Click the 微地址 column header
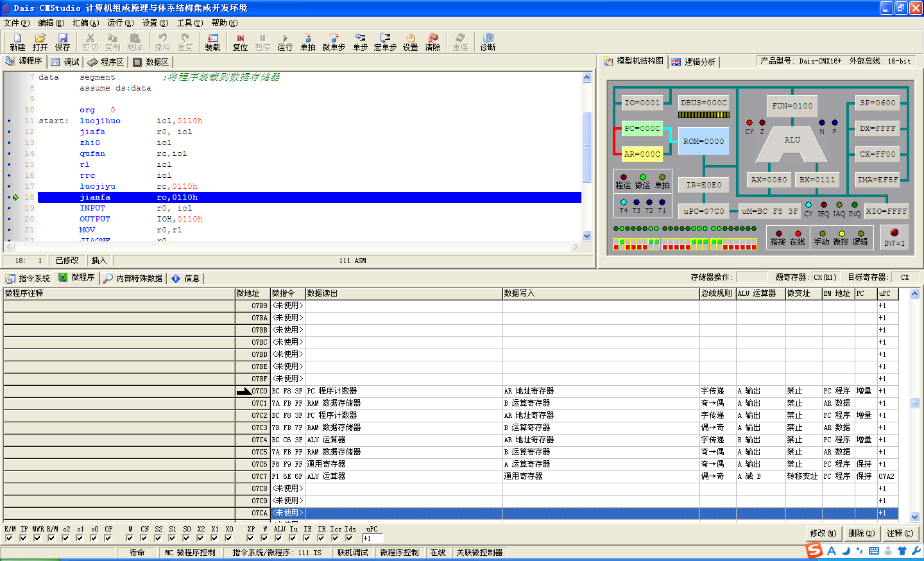Screen dimensions: 924x561 click(252, 293)
